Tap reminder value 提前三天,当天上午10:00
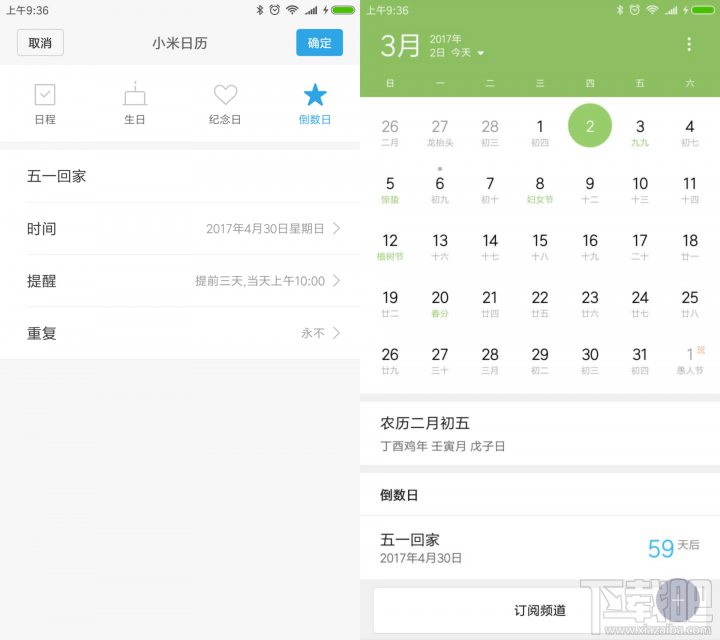Screen dimensions: 720x640 pos(260,281)
